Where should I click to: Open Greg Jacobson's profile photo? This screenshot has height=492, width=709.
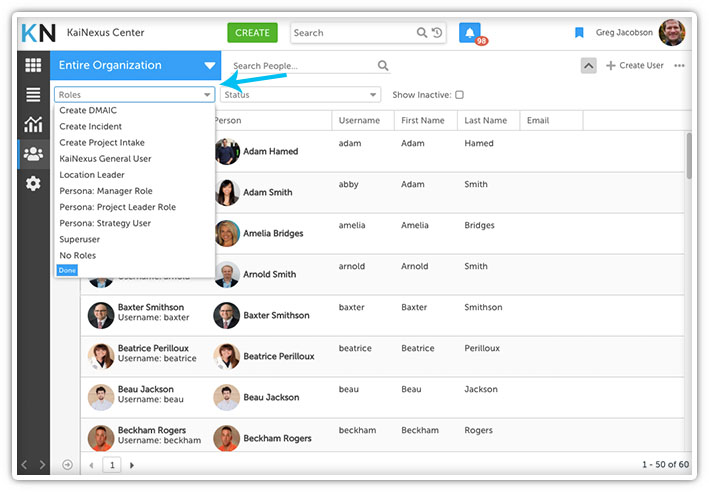tap(672, 33)
